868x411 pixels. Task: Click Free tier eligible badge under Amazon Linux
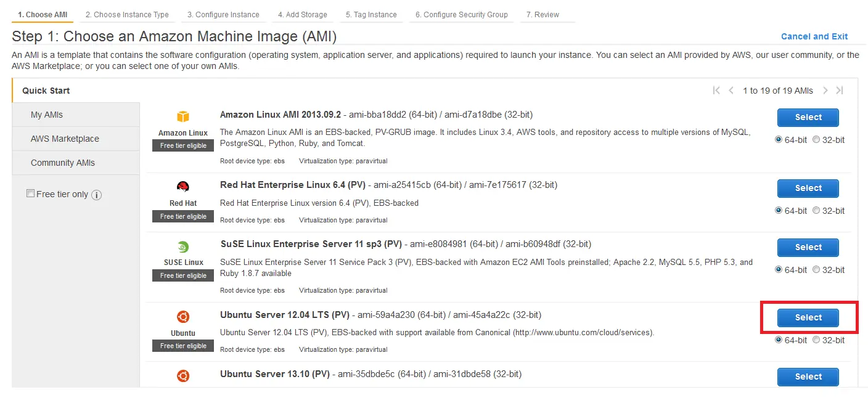click(183, 145)
